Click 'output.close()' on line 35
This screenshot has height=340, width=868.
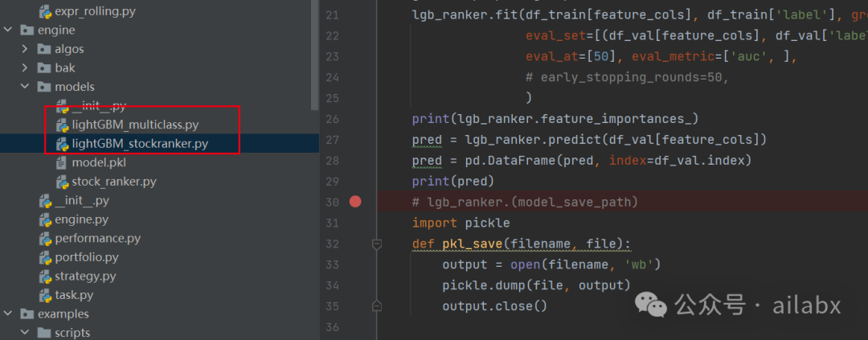pyautogui.click(x=495, y=306)
